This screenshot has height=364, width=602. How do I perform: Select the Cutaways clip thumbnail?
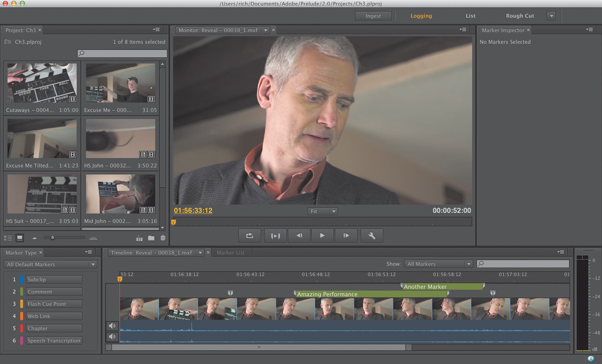coord(42,83)
